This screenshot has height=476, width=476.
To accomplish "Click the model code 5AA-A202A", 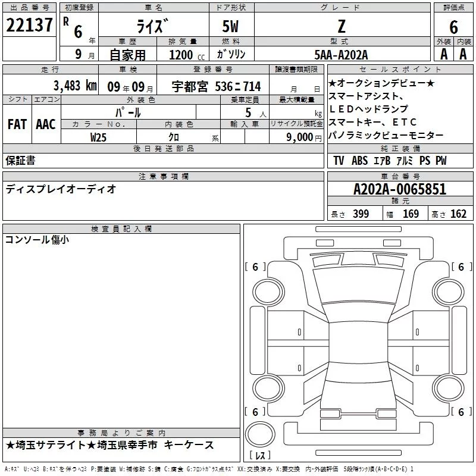I will point(341,54).
